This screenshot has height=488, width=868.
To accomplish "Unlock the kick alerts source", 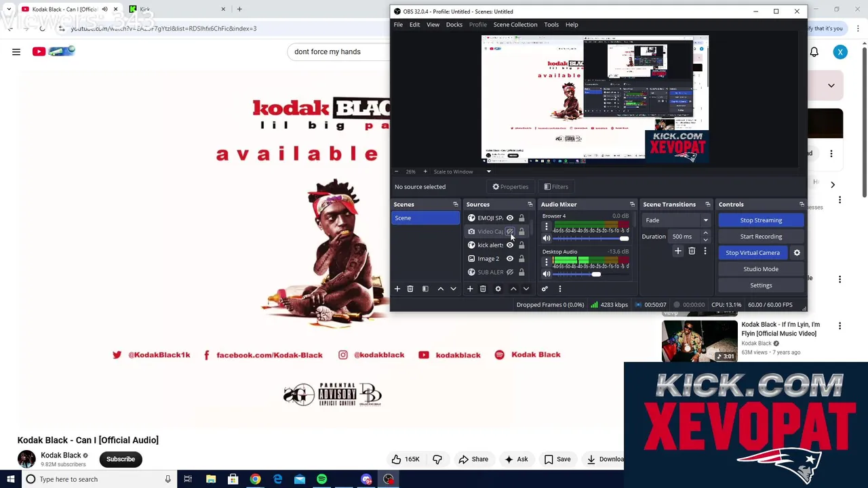I will point(521,245).
